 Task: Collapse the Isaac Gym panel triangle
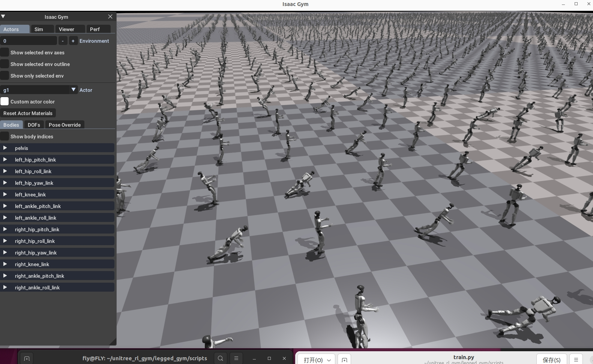click(x=3, y=16)
